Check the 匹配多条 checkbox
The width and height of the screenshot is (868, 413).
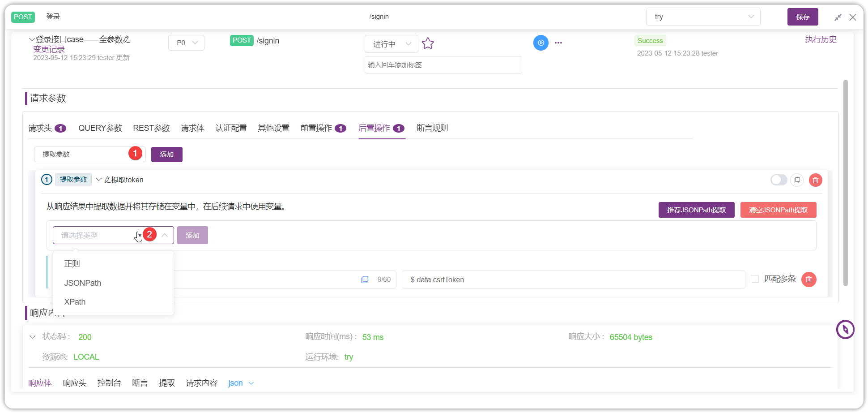coord(755,279)
